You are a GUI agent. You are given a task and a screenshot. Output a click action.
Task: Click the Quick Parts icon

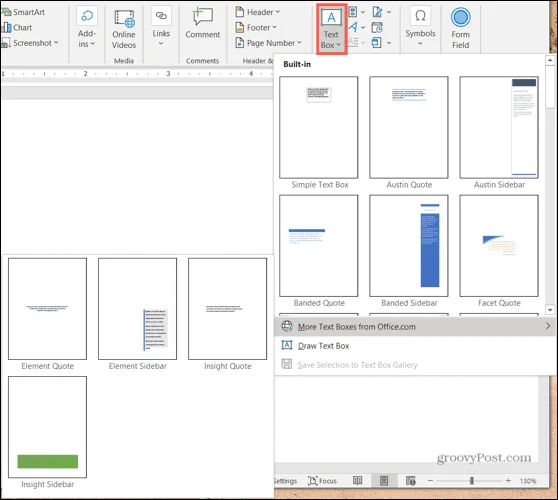pos(353,12)
